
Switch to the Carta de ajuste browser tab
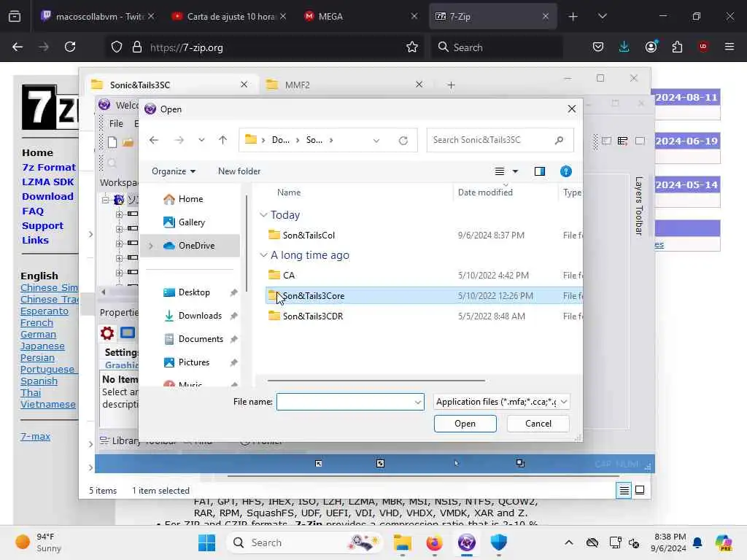(x=230, y=16)
